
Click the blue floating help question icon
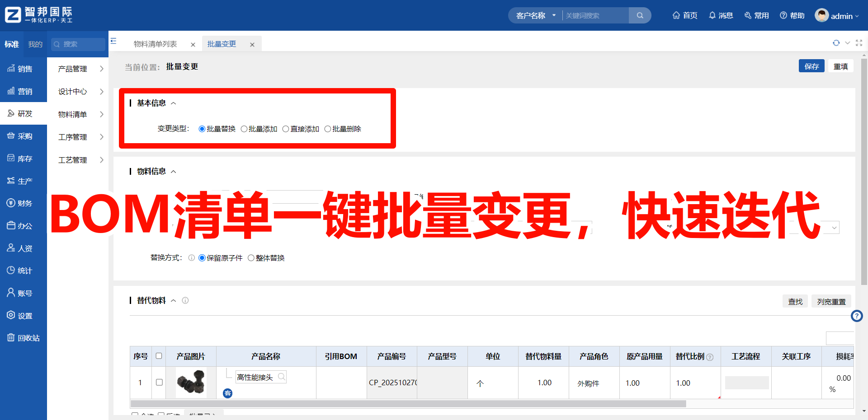click(x=857, y=316)
